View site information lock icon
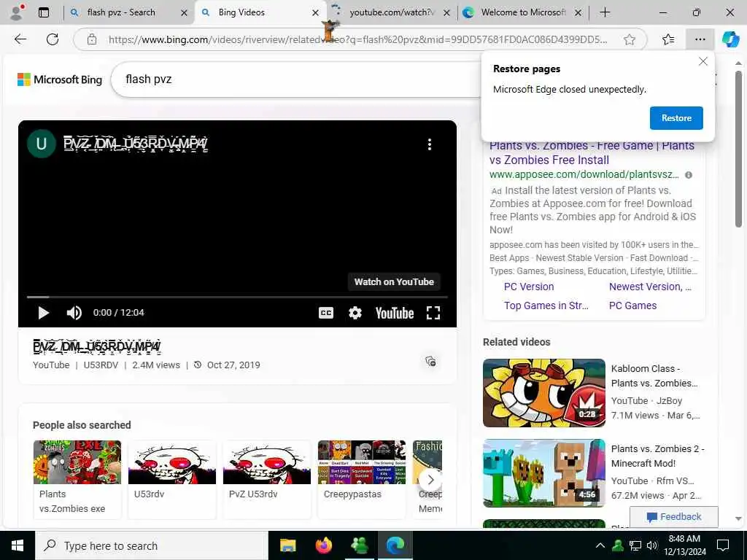 (92, 39)
